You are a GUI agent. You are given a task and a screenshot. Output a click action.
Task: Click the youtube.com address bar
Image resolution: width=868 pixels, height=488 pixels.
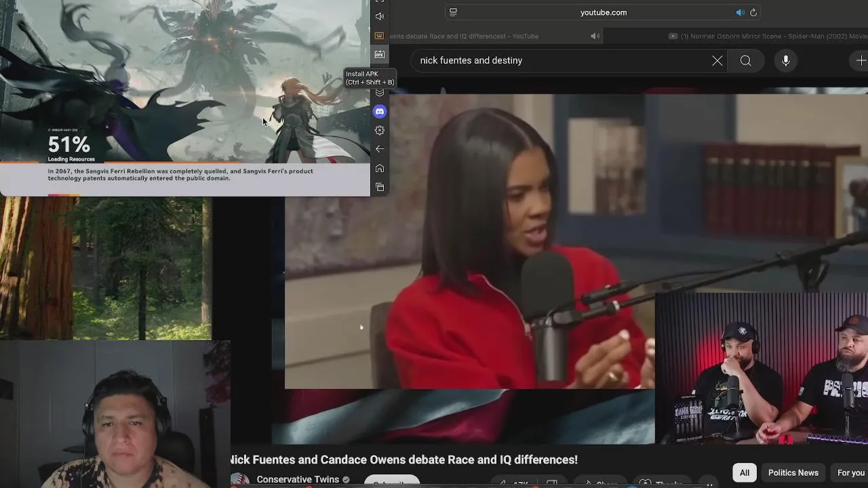click(x=603, y=12)
